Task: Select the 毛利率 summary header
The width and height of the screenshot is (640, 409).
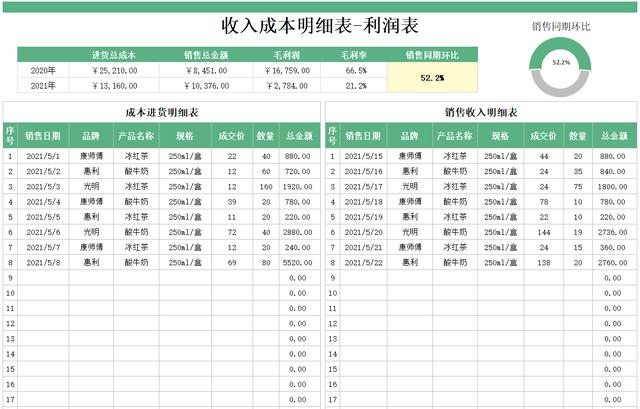Action: click(x=354, y=55)
